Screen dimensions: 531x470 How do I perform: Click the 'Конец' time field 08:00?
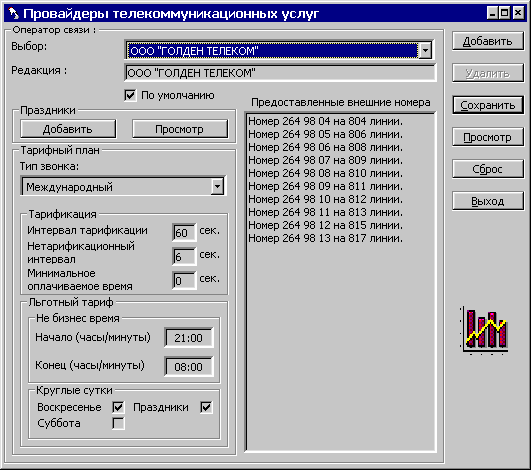pos(189,366)
